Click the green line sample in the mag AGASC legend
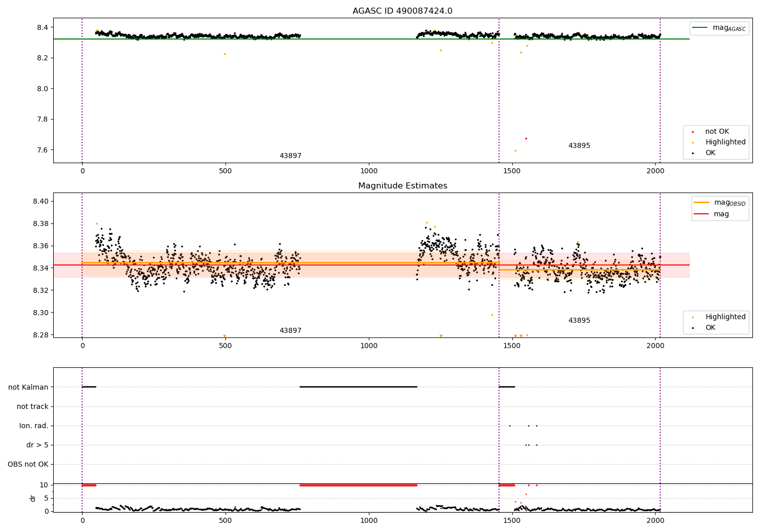The image size is (760, 532). tap(700, 28)
